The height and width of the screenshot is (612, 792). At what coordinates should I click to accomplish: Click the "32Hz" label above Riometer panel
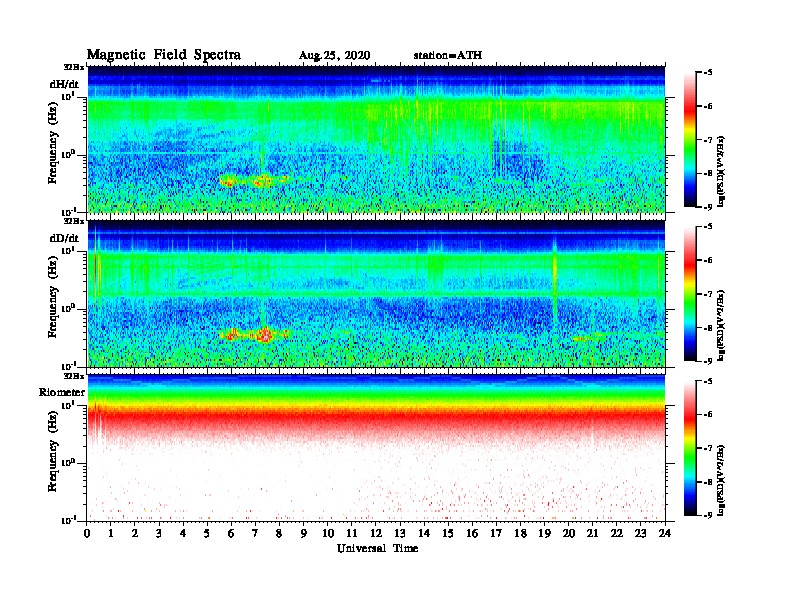click(x=74, y=376)
